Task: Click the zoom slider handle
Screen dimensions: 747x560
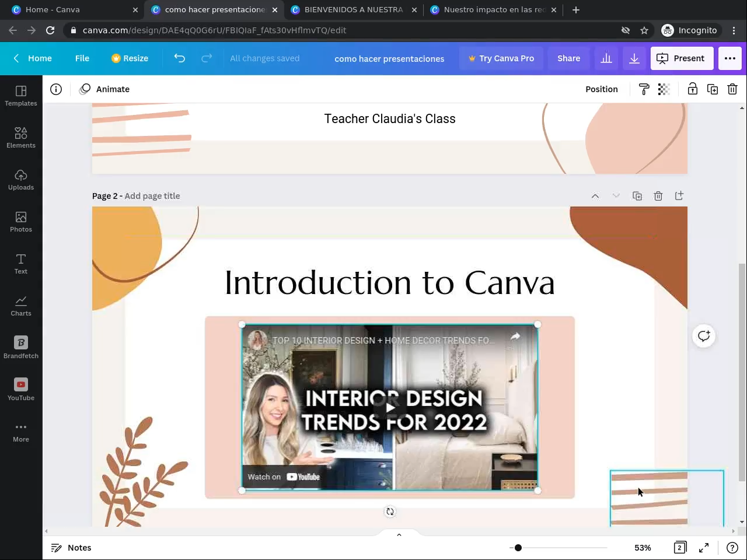Action: click(518, 548)
